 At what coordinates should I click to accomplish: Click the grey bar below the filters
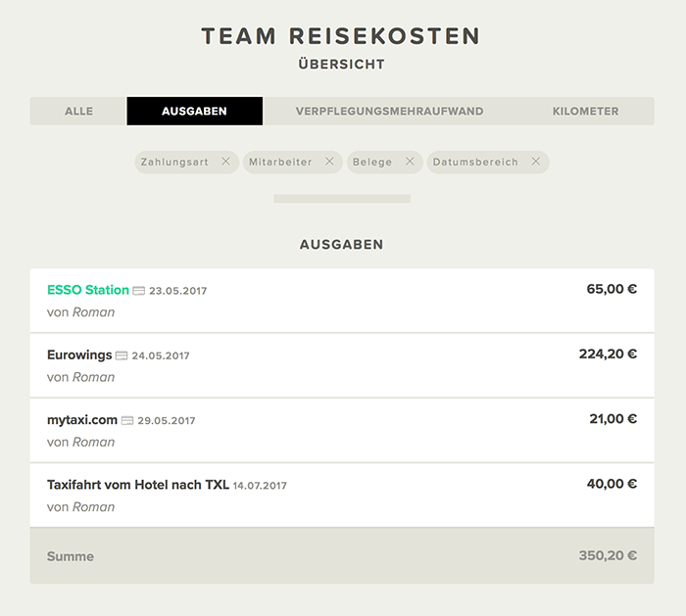point(342,199)
